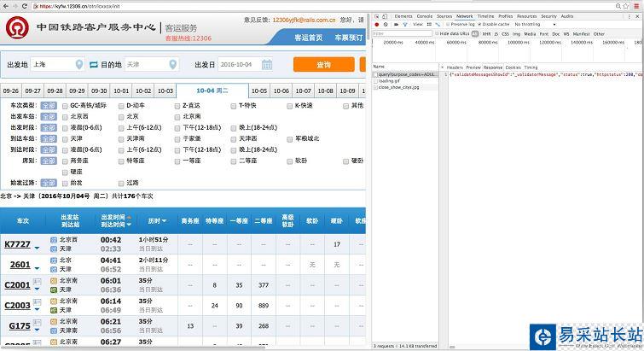Expand train 2601 details arrow
Viewport: 644px width, 351px height.
pyautogui.click(x=37, y=268)
